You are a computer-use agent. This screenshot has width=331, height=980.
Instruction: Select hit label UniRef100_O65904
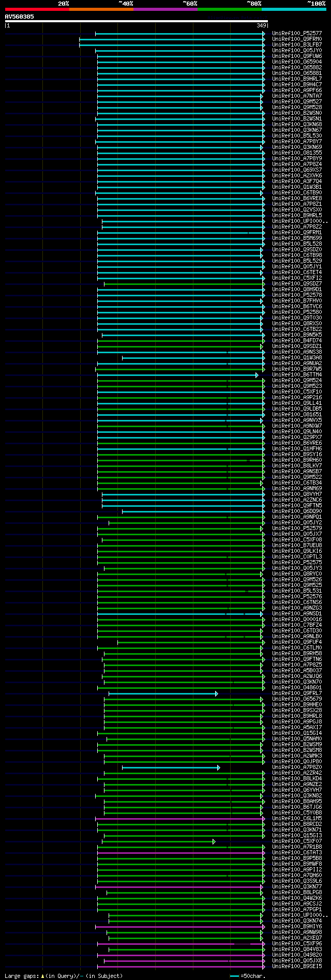pos(297,62)
